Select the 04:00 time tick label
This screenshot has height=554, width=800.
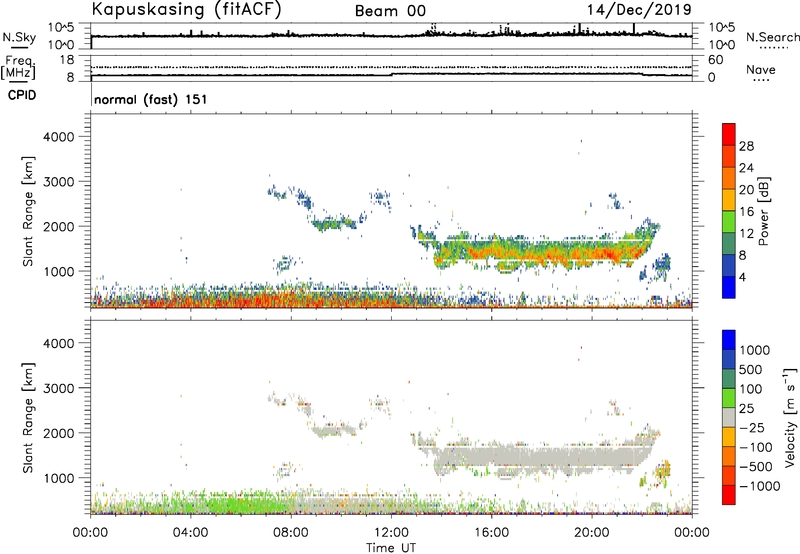[x=190, y=533]
